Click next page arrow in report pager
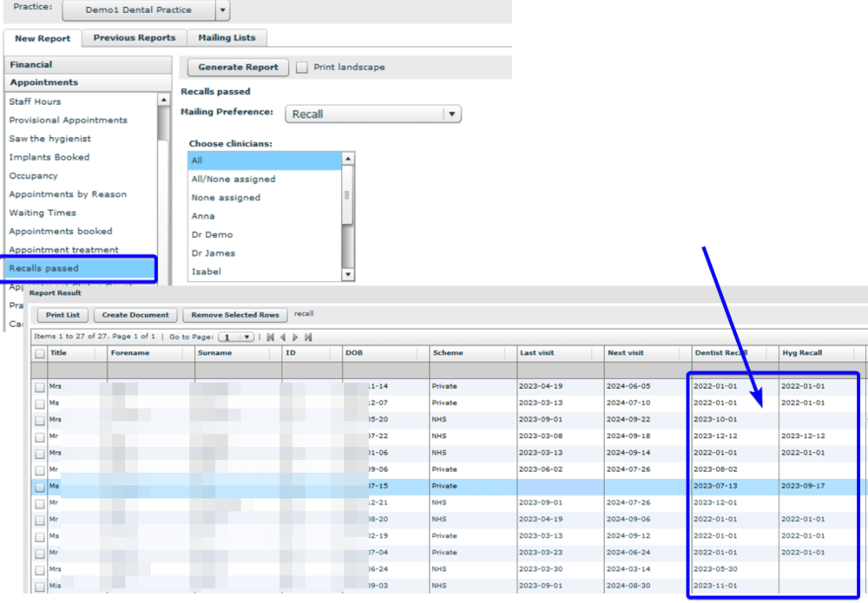 click(295, 337)
